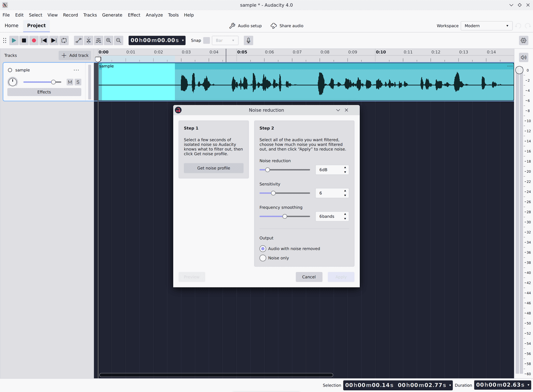The width and height of the screenshot is (533, 392).
Task: Open the Snap Bar dropdown
Action: coord(225,41)
